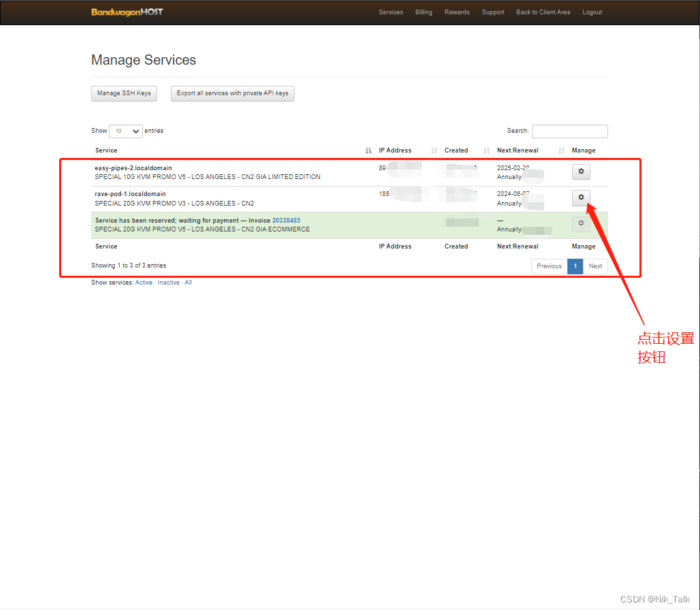Open the Rewards menu item

[x=456, y=12]
